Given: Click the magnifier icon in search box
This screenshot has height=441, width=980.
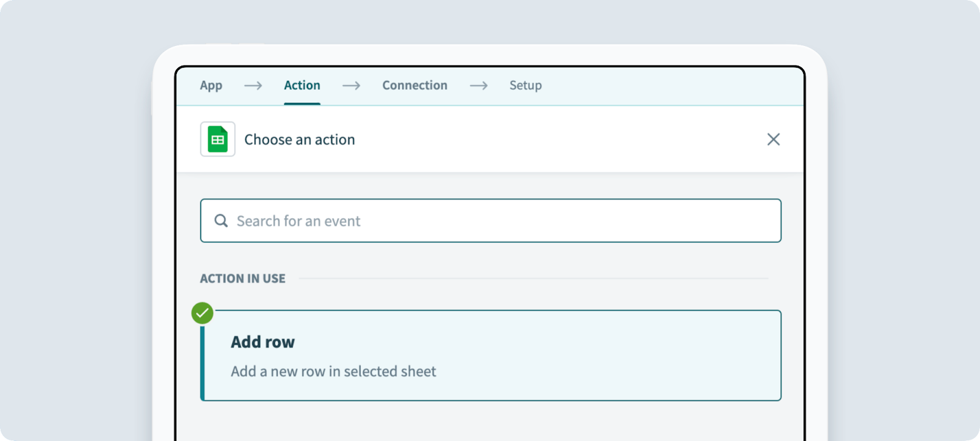Looking at the screenshot, I should [221, 221].
